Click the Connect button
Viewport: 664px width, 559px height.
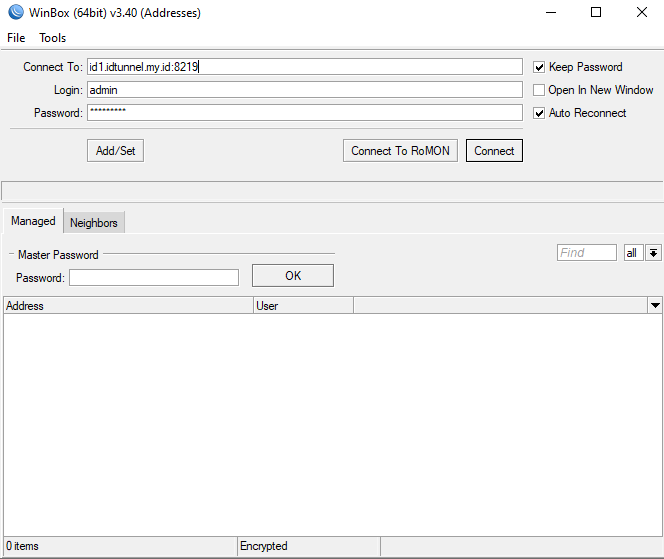(x=494, y=151)
